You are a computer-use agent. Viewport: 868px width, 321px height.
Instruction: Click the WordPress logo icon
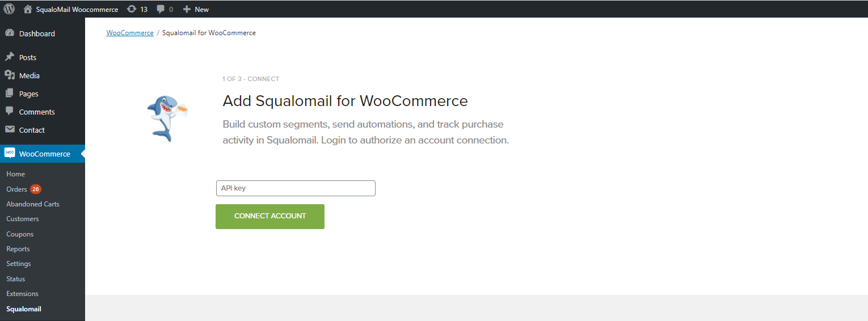tap(9, 9)
